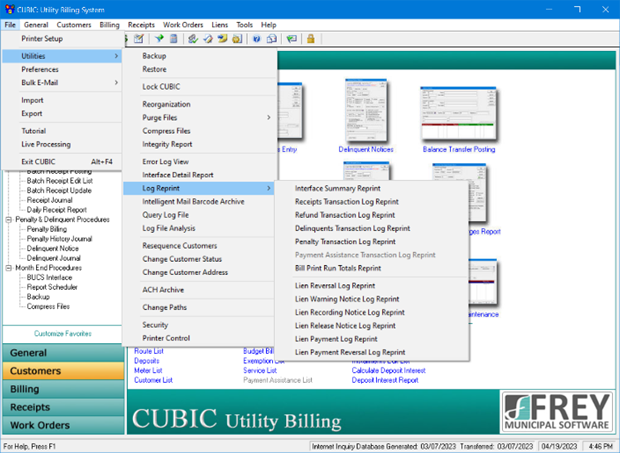Open the Delinquent Notices screenshot thumbnail
Screen dimensions: 620x453
coord(366,110)
